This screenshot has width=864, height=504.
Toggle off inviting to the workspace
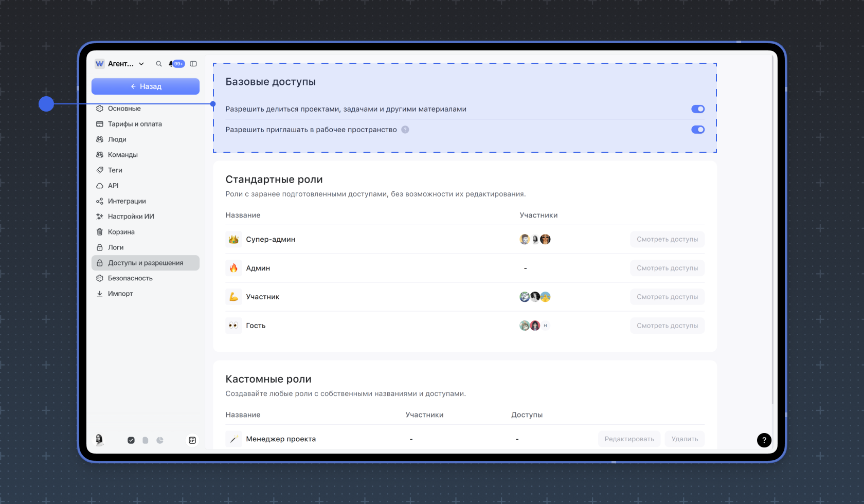coord(698,130)
